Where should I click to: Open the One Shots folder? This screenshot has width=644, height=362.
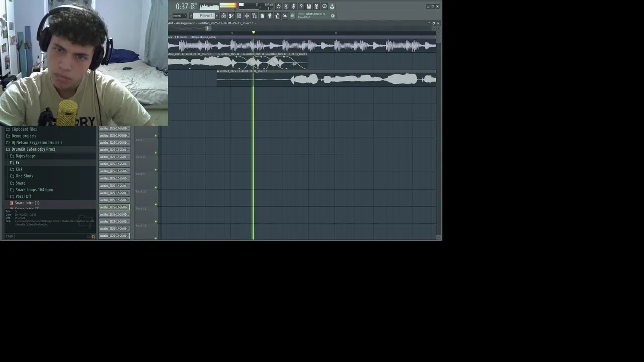click(24, 176)
